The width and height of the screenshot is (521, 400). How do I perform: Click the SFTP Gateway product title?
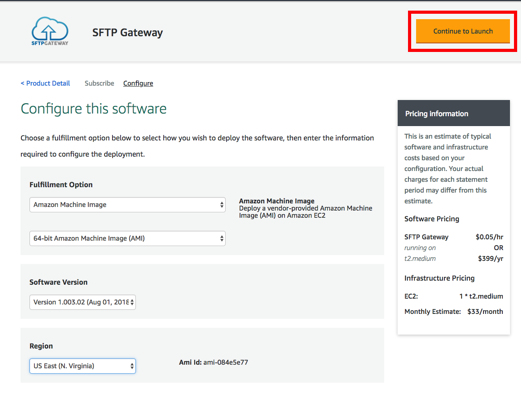tap(127, 32)
